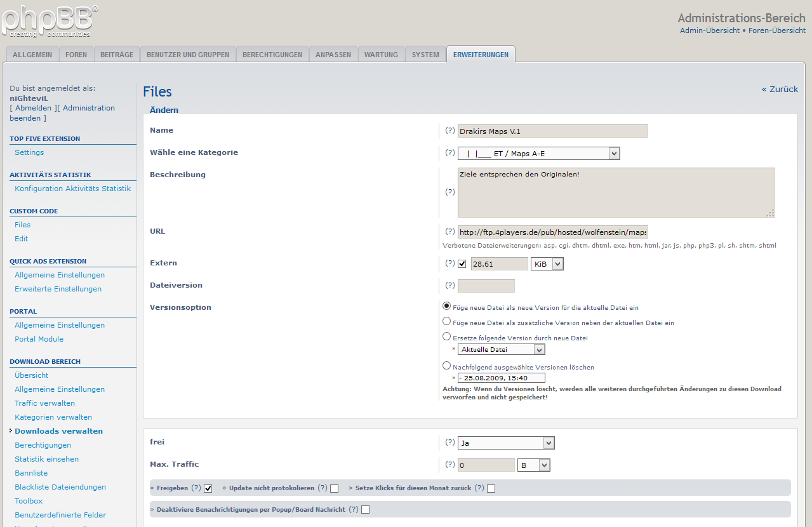812x527 pixels.
Task: Open the Wähle eine Kategorie dropdown
Action: click(x=538, y=153)
